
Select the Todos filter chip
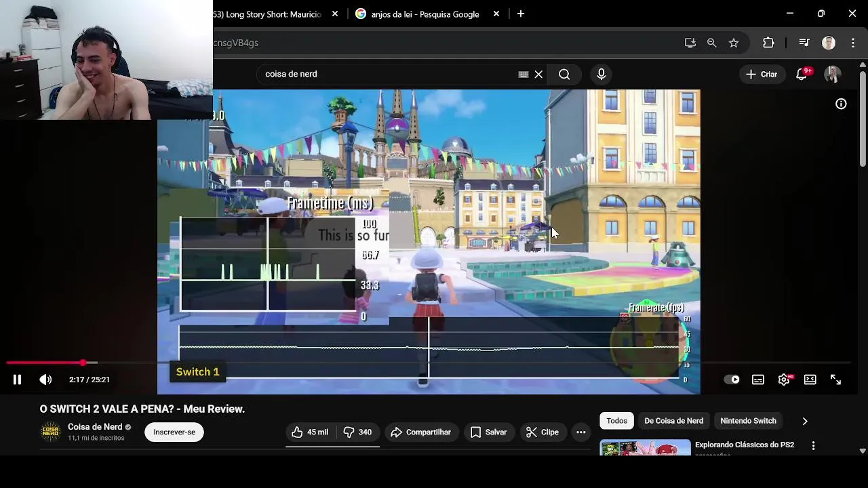pos(617,421)
